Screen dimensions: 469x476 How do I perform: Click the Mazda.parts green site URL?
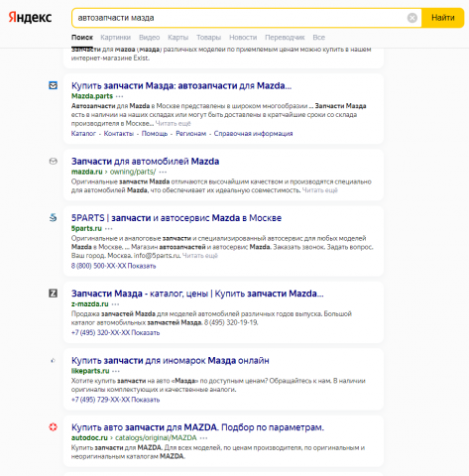coord(92,96)
